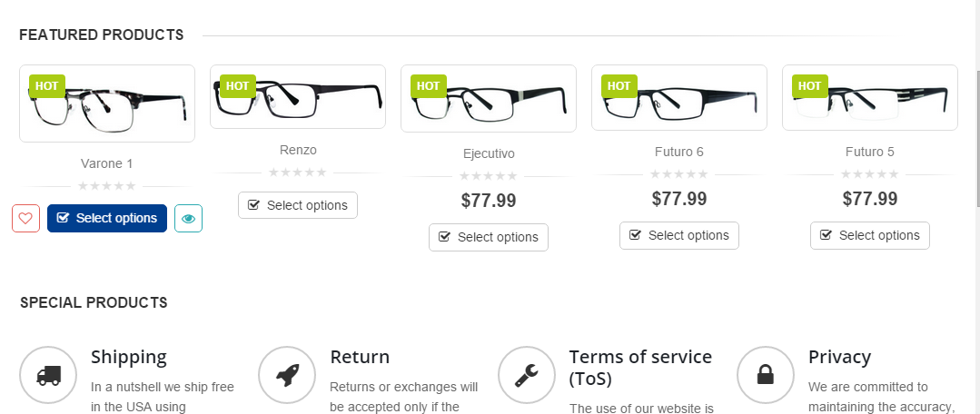Open the Shipping heading link

(129, 357)
